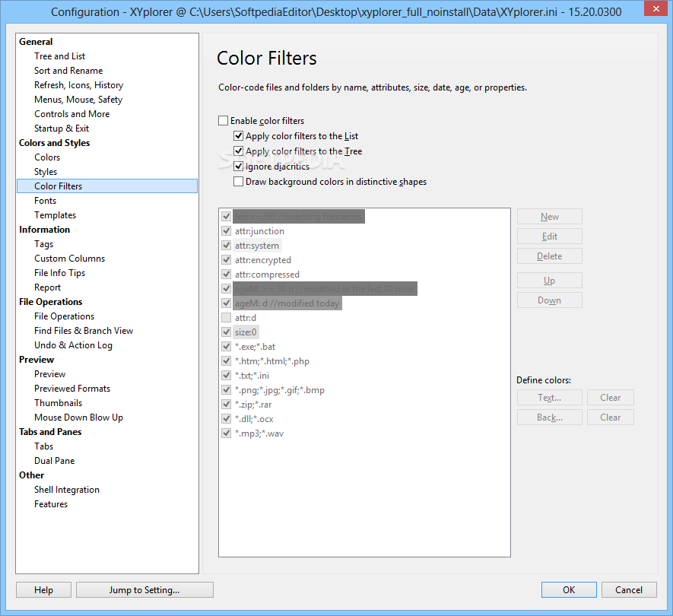Enable color filters checkbox
This screenshot has width=673, height=616.
coord(223,121)
